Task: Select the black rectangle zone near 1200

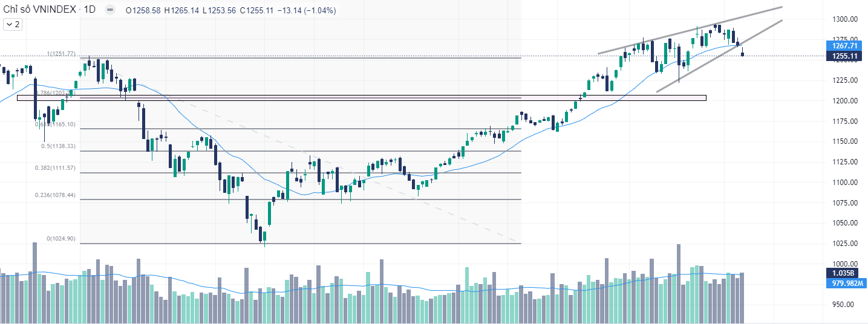Action: click(361, 97)
